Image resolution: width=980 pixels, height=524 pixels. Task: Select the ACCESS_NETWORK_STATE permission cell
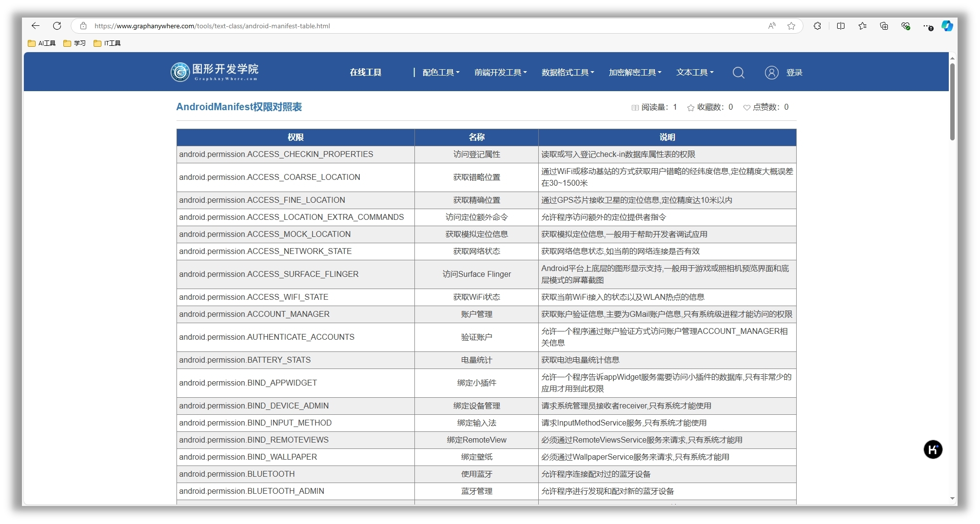pyautogui.click(x=295, y=252)
